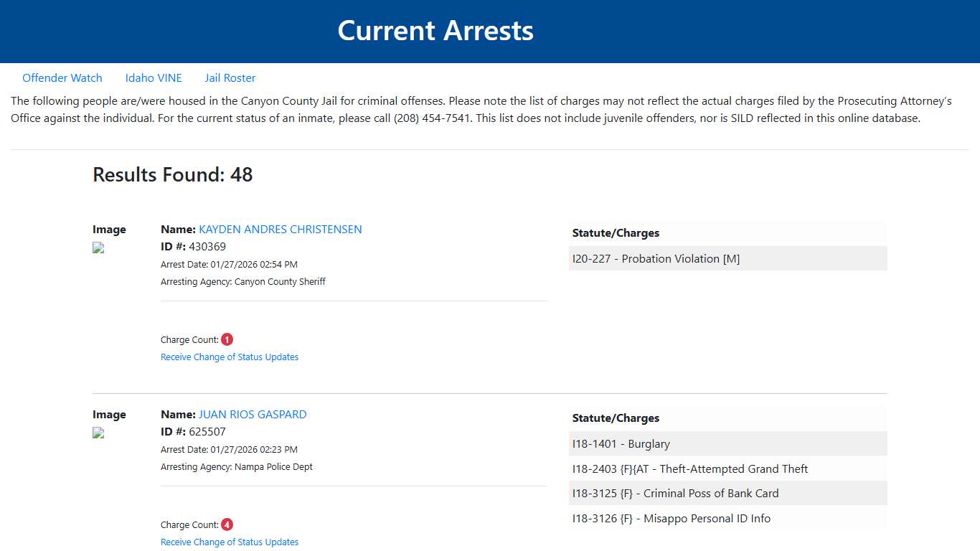Click the red charge count badge showing 4
980x551 pixels.
[x=227, y=524]
